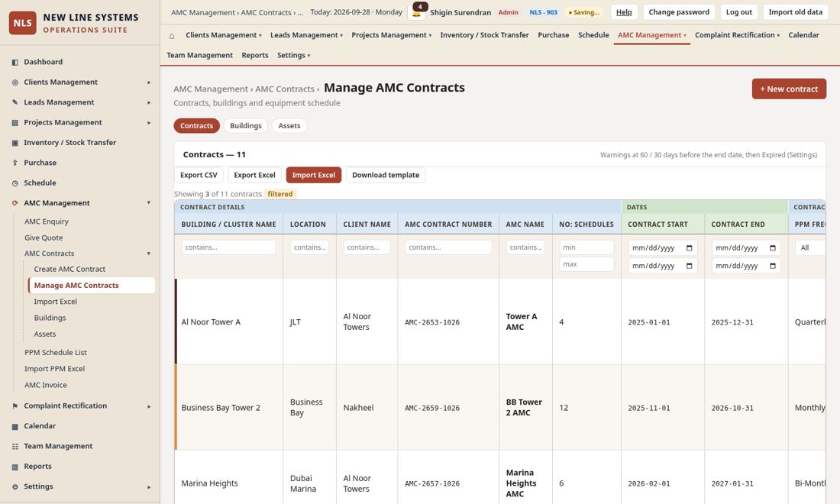Open PPM Schedule List in sidebar
This screenshot has height=504, width=840.
56,353
